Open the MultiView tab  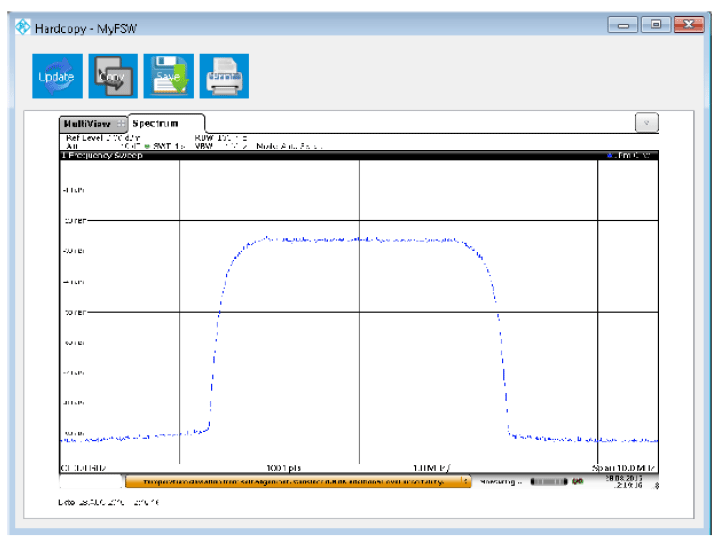tap(87, 123)
